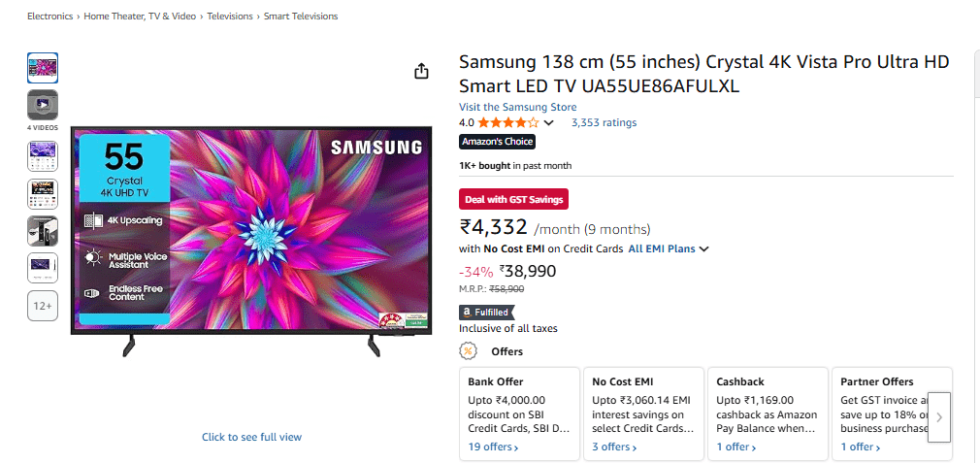This screenshot has height=463, width=980.
Task: Click the share icon above the product image
Action: (x=422, y=71)
